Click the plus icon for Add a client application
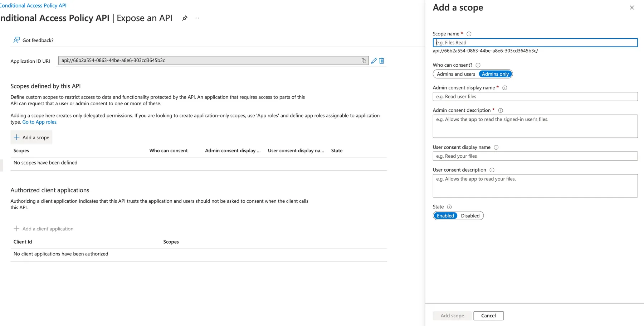 (x=16, y=229)
